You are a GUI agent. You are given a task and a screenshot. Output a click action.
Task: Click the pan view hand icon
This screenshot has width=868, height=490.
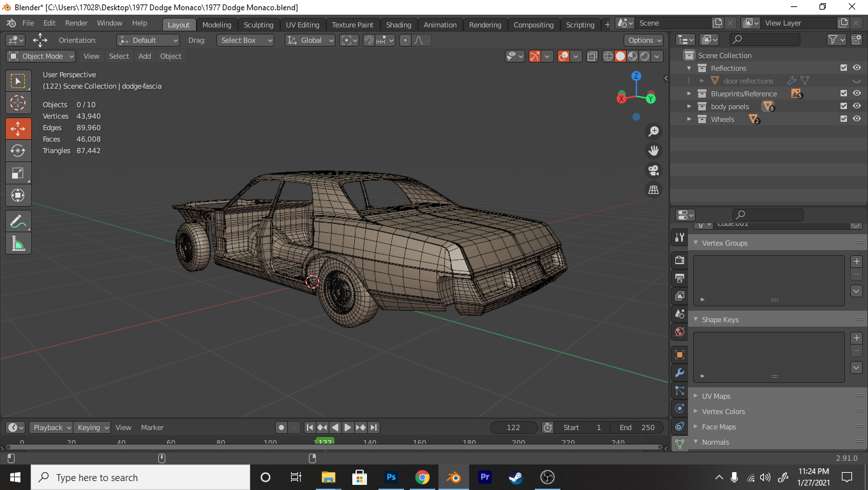[x=654, y=151]
